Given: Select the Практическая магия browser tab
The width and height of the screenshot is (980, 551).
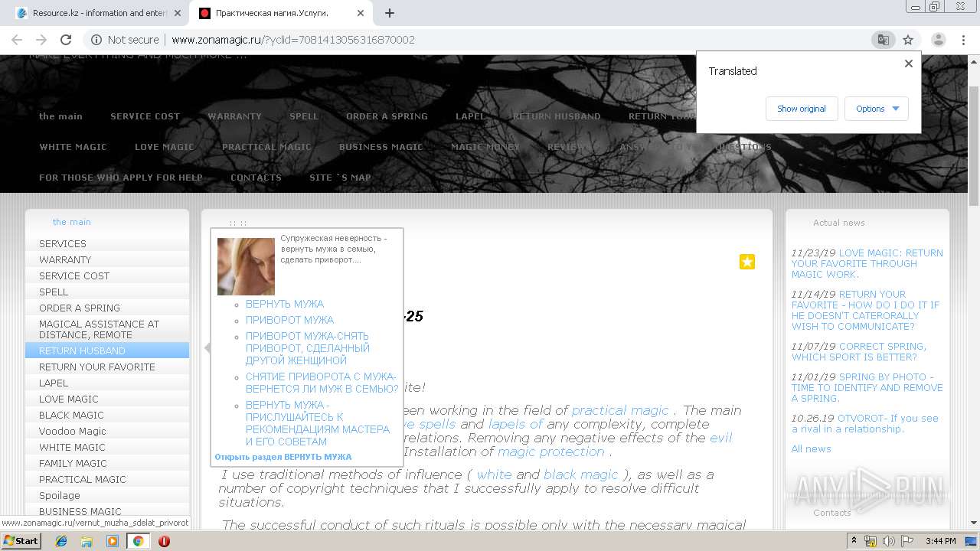Looking at the screenshot, I should (280, 13).
